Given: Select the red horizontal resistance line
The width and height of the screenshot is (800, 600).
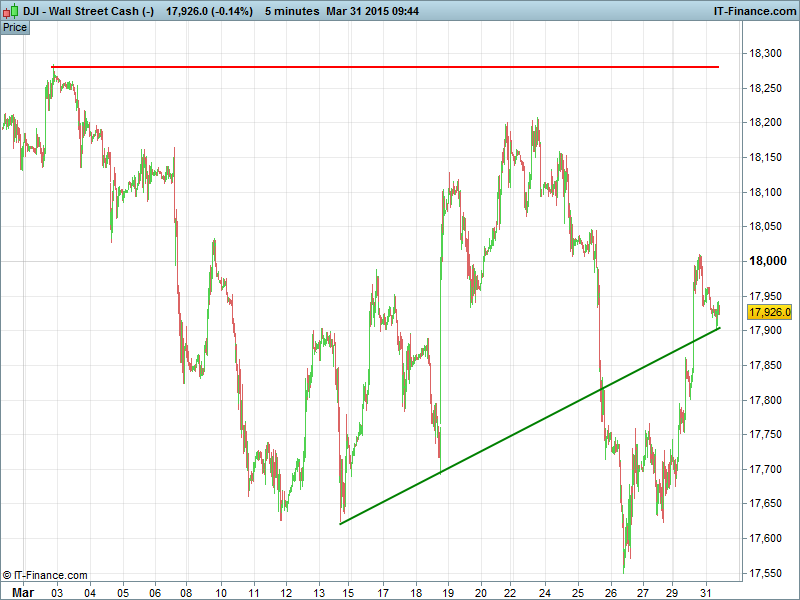Looking at the screenshot, I should point(400,67).
